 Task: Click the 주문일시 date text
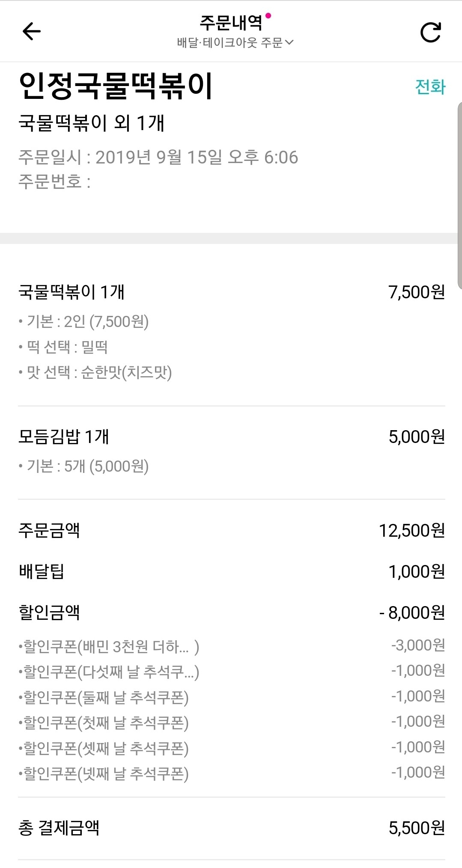point(158,158)
